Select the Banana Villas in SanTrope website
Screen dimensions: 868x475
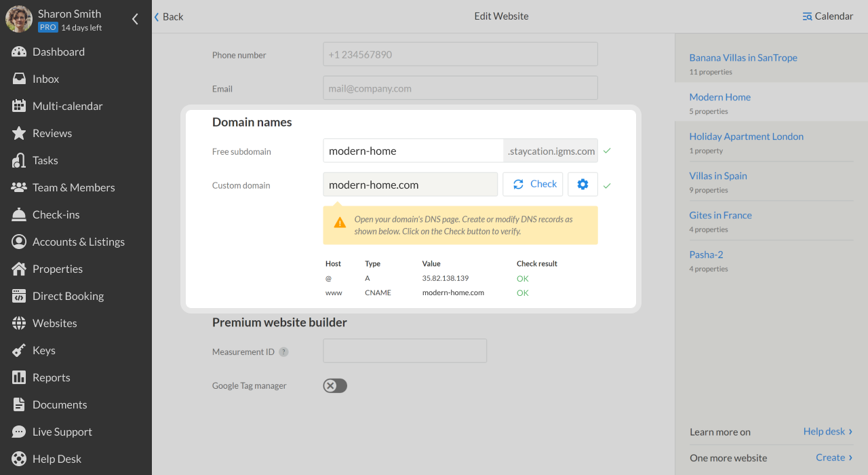pyautogui.click(x=743, y=58)
